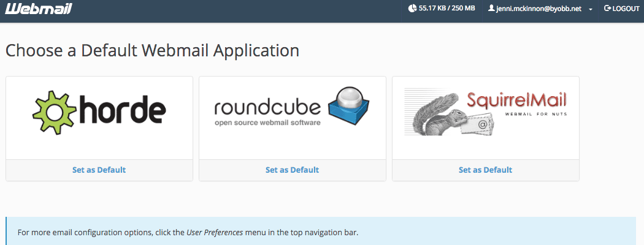
Task: Click the squirrel graphic in SquirrelMail logo
Action: click(440, 115)
